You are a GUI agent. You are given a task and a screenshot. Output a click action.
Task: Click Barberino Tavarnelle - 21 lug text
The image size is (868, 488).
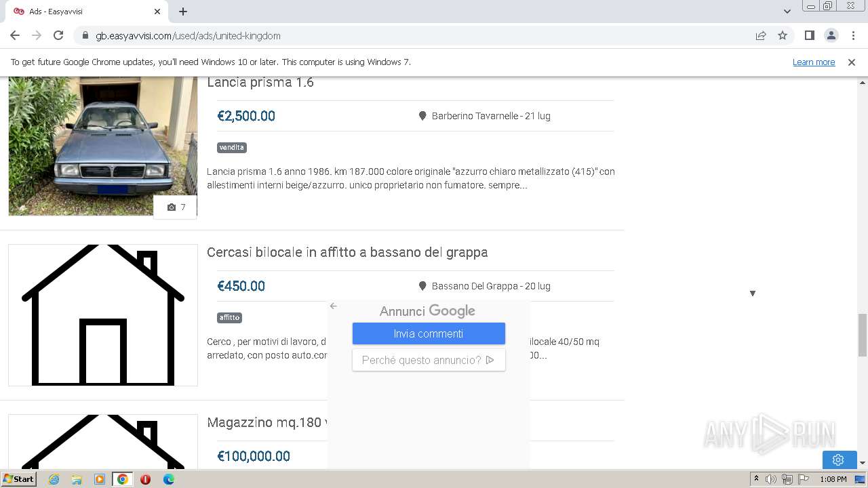point(491,116)
